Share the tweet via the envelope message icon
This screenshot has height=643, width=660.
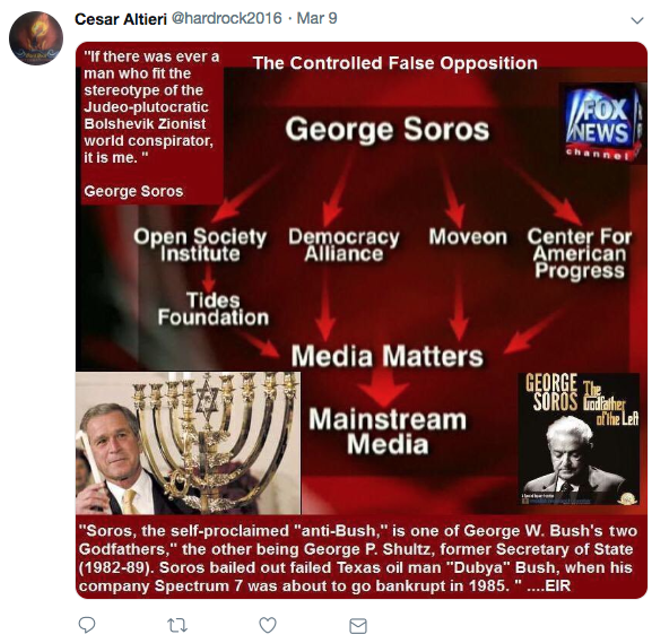[358, 626]
